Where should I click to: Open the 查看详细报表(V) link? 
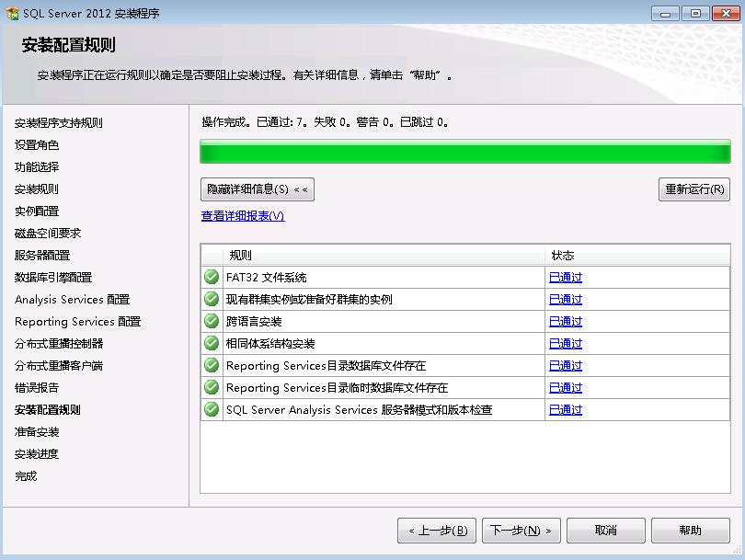click(x=243, y=216)
